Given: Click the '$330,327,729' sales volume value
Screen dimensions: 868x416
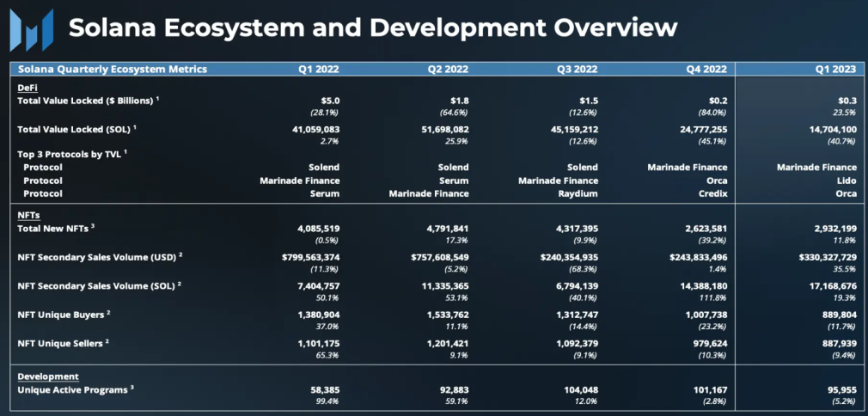Looking at the screenshot, I should 828,258.
